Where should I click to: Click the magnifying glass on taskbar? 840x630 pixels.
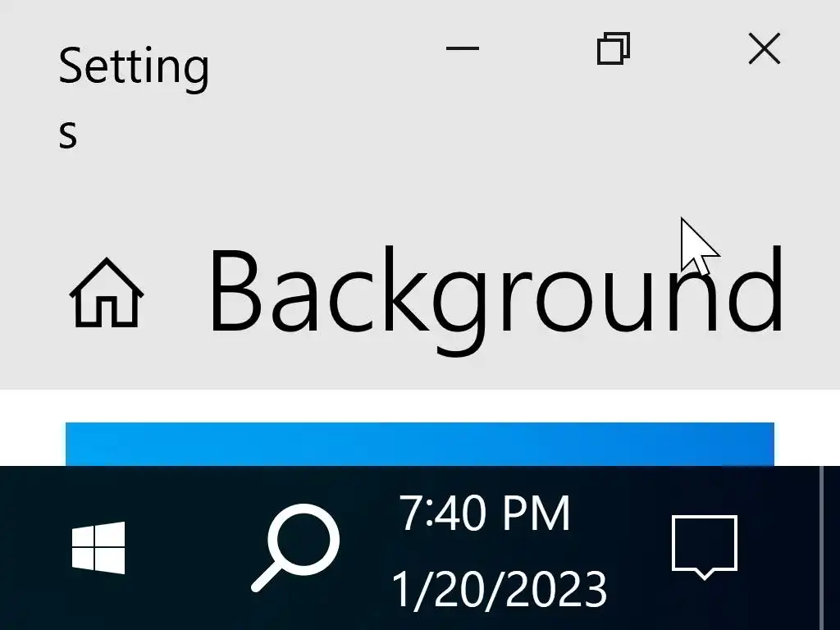(x=295, y=547)
